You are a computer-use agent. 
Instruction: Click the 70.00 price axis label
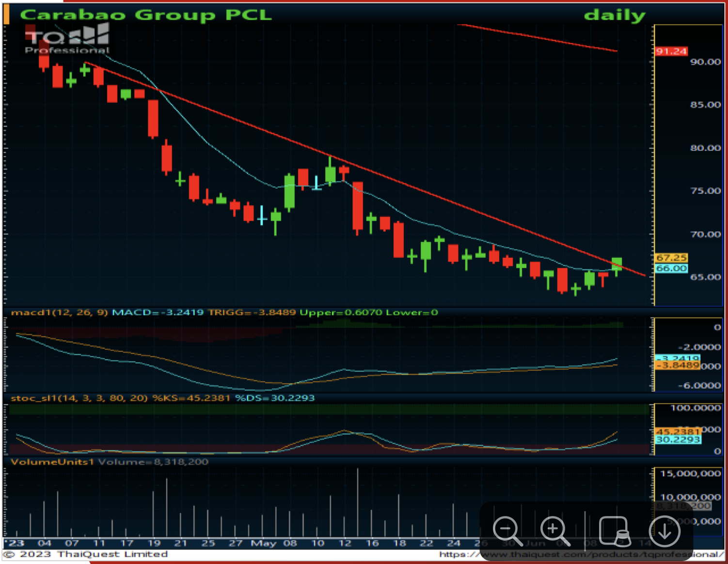click(x=705, y=235)
